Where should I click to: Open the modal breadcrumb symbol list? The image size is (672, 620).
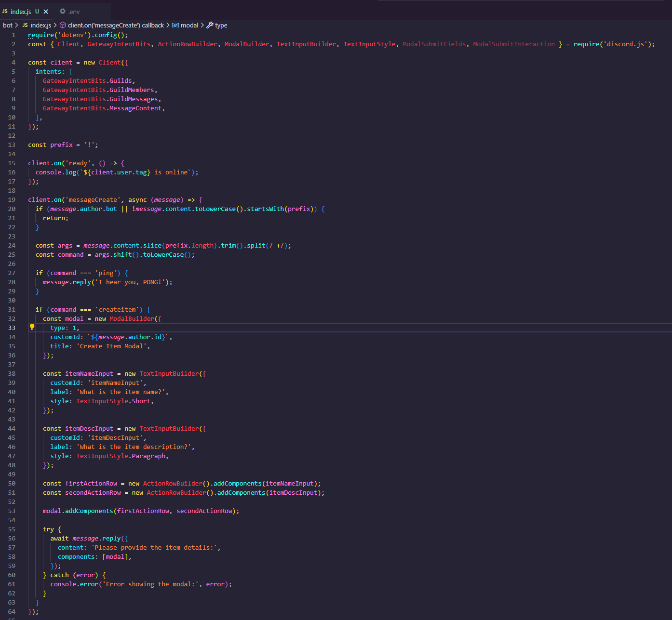190,25
